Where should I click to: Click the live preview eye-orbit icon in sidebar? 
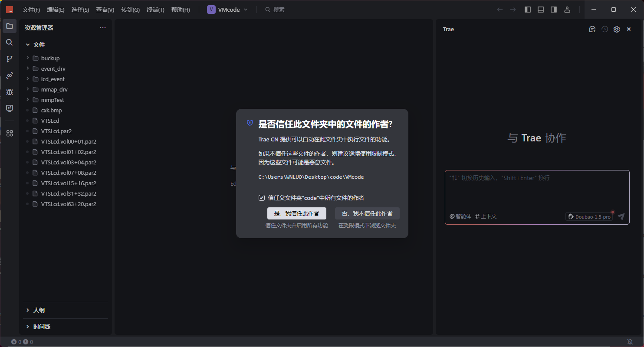click(10, 75)
